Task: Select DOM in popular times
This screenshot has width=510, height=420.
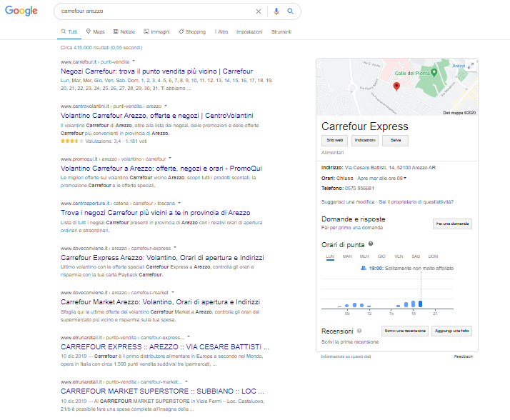Action: 433,256
